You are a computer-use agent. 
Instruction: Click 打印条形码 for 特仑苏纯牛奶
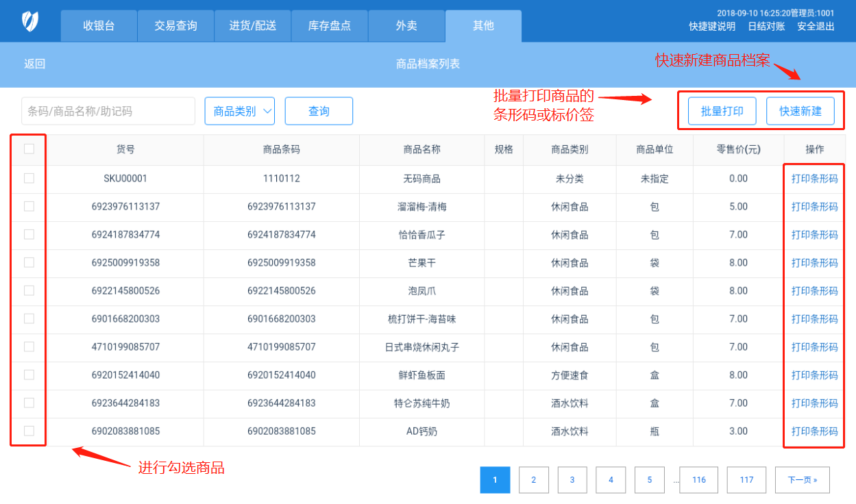click(x=814, y=403)
